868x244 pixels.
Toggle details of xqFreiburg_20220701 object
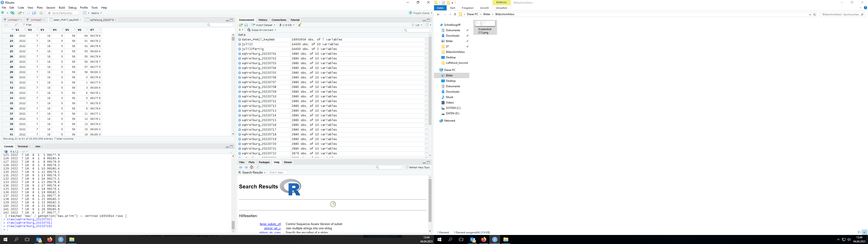pos(240,54)
